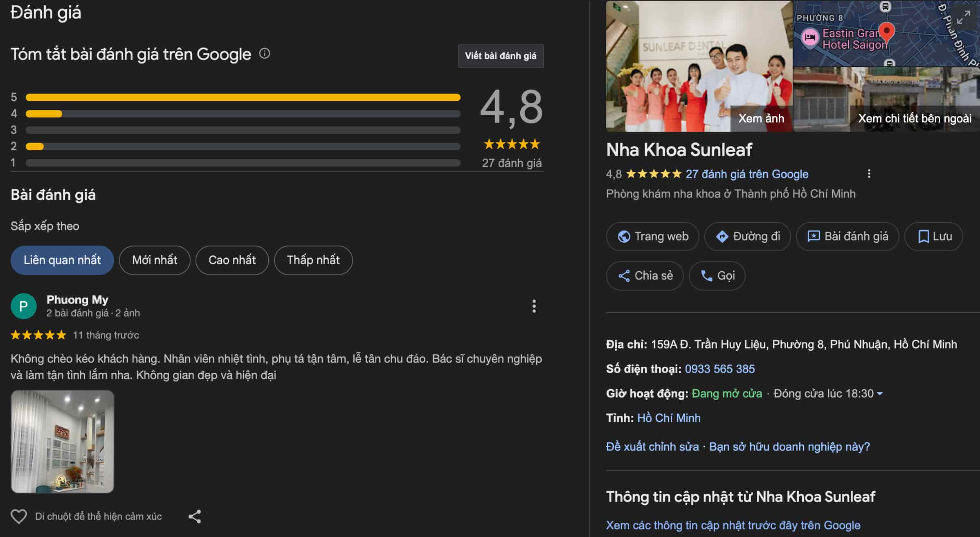Click 'Xem ảnh' on clinic photo
This screenshot has width=980, height=537.
pyautogui.click(x=761, y=118)
